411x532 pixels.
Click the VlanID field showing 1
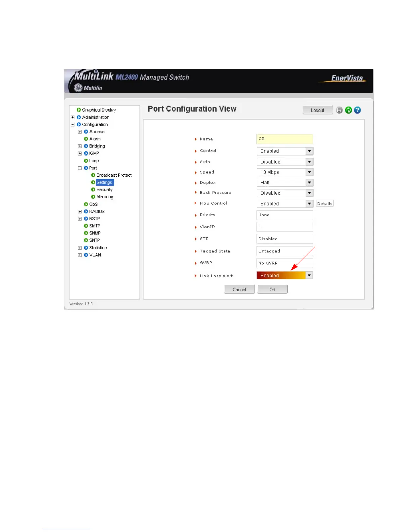(x=285, y=227)
